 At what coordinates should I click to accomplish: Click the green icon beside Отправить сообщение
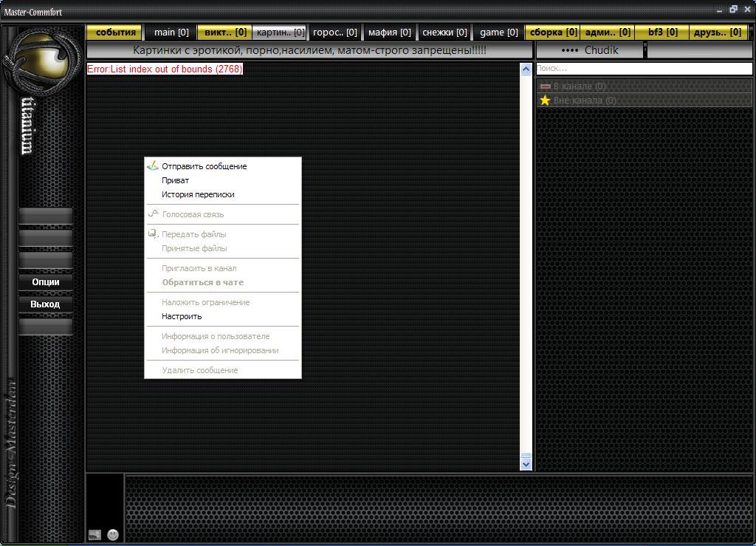pyautogui.click(x=153, y=166)
